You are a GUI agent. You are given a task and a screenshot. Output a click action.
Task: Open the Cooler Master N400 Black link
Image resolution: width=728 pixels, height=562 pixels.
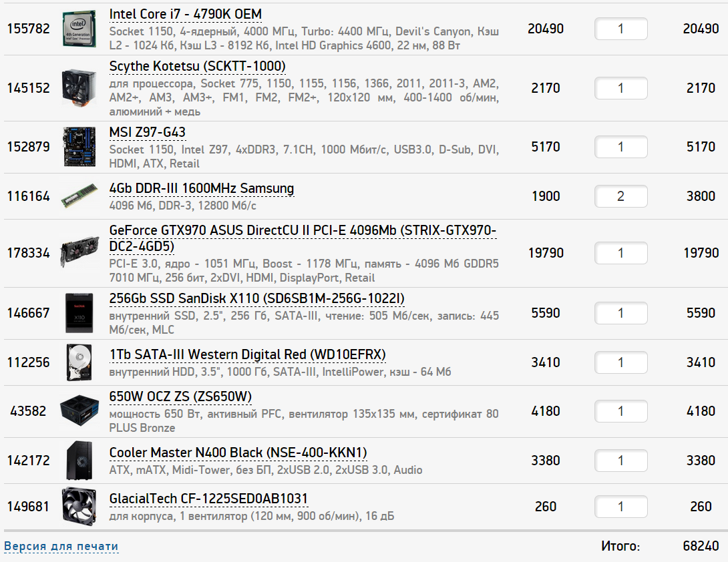(238, 453)
